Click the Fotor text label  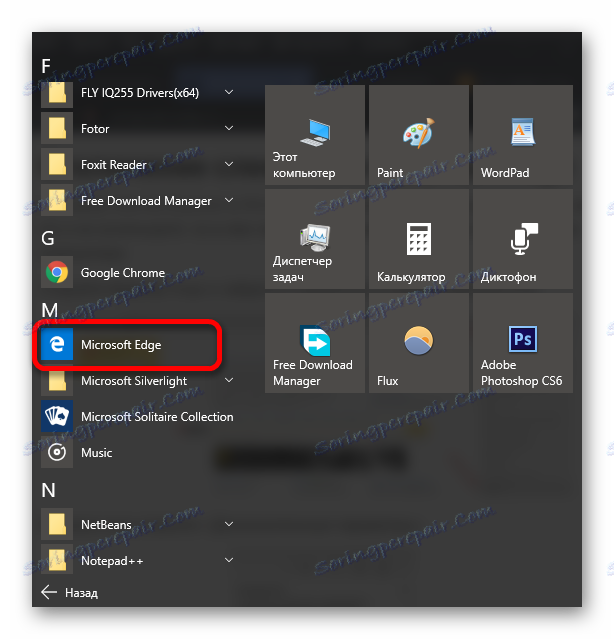95,129
